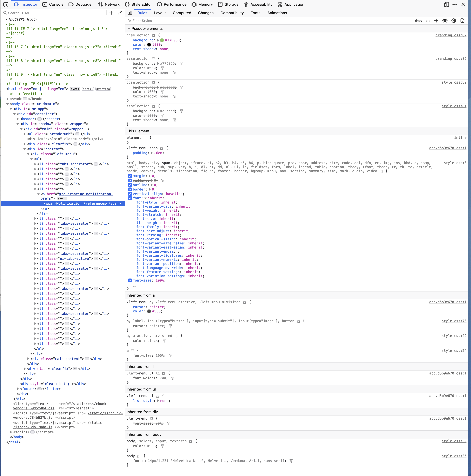Open the Network panel tab
The image size is (471, 476).
click(x=109, y=4)
